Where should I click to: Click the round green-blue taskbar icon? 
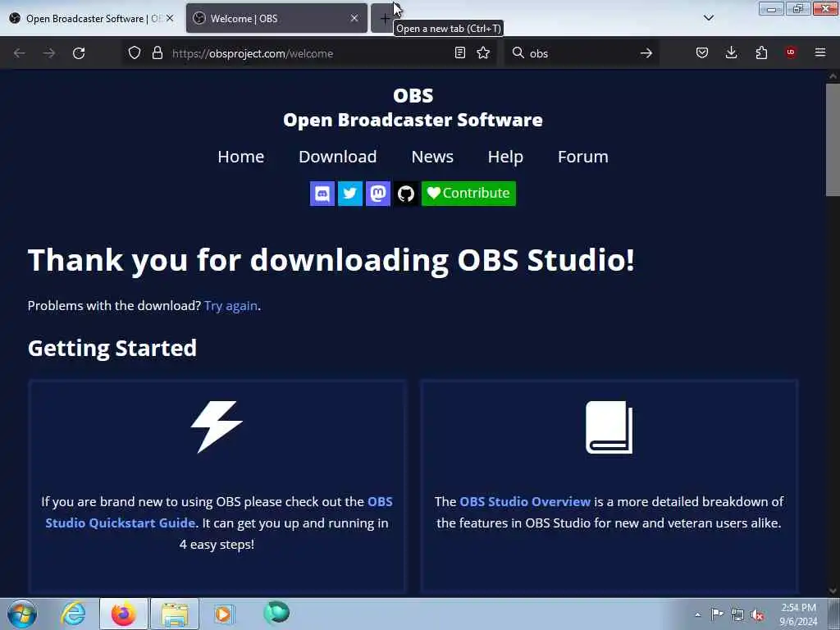pyautogui.click(x=276, y=612)
